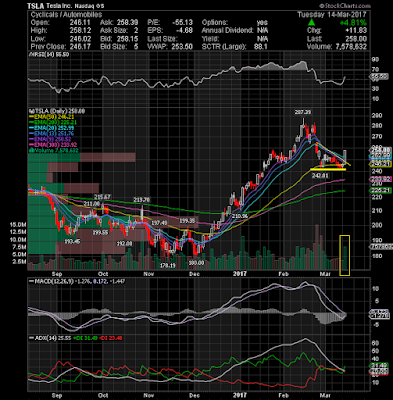
Task: Click the "Cyclicals / Automobiles" sector label
Action: coord(66,15)
